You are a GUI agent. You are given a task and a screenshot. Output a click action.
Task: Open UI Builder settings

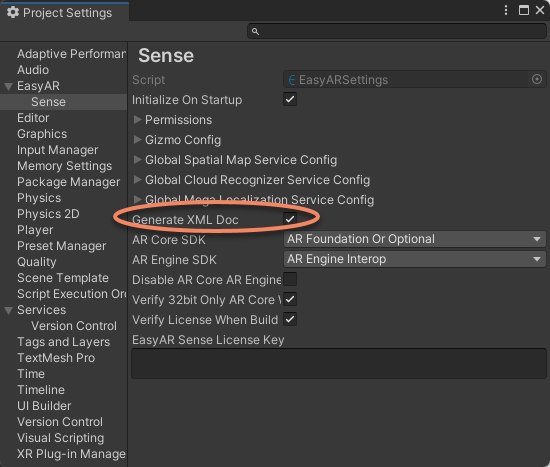coord(44,406)
